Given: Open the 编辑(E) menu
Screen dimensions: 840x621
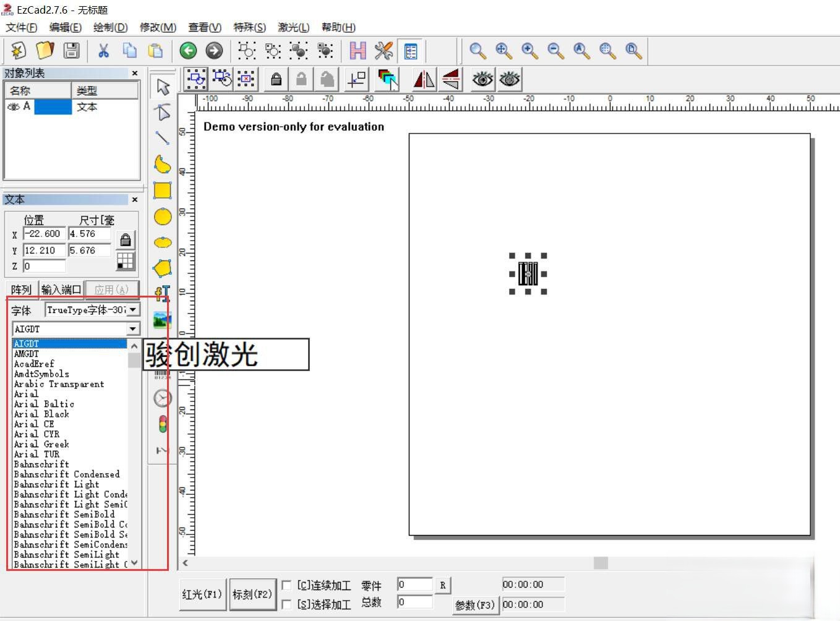Looking at the screenshot, I should pos(66,27).
